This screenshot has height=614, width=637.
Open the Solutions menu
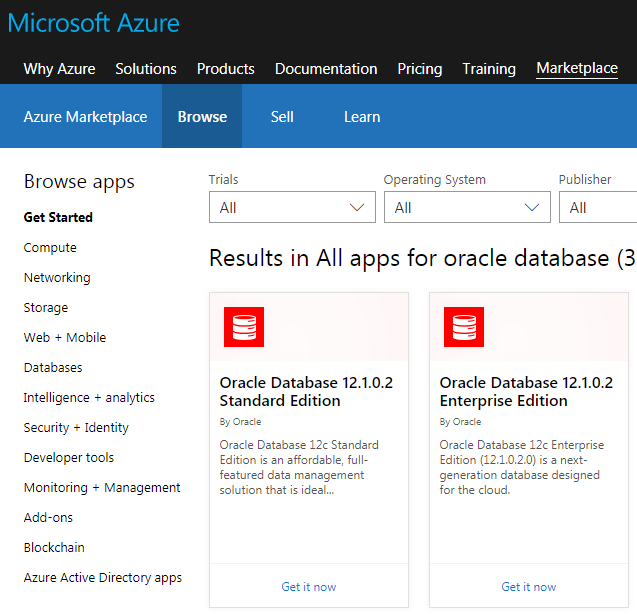tap(146, 69)
